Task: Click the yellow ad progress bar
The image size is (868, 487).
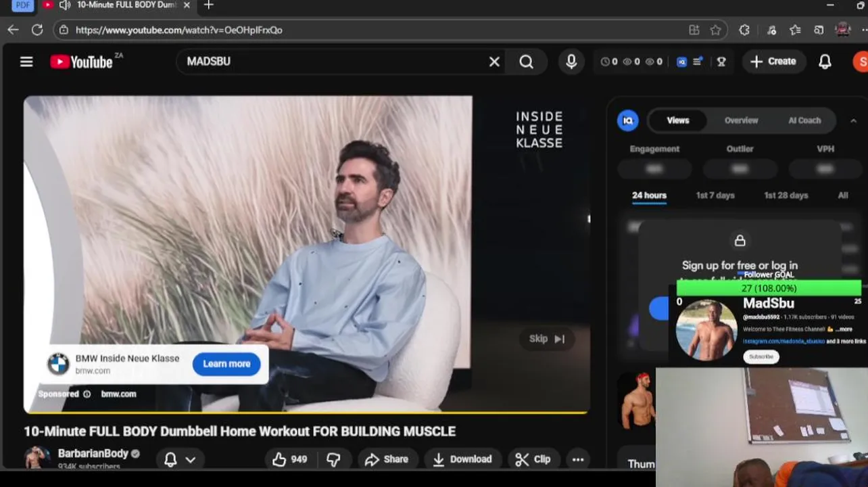Action: 306,412
